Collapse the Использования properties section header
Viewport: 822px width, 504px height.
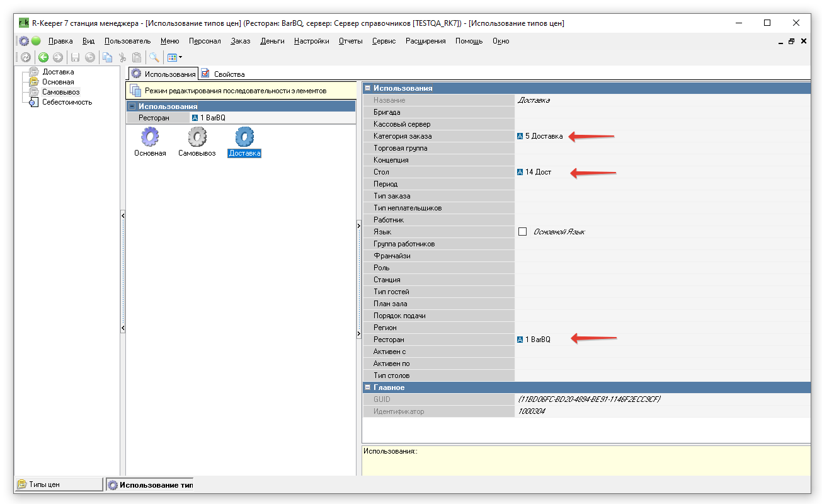pos(368,88)
